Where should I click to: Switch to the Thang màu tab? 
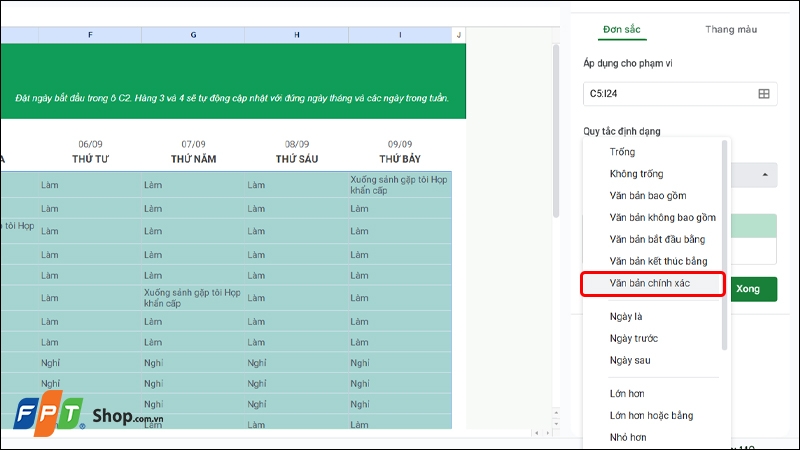pos(731,30)
